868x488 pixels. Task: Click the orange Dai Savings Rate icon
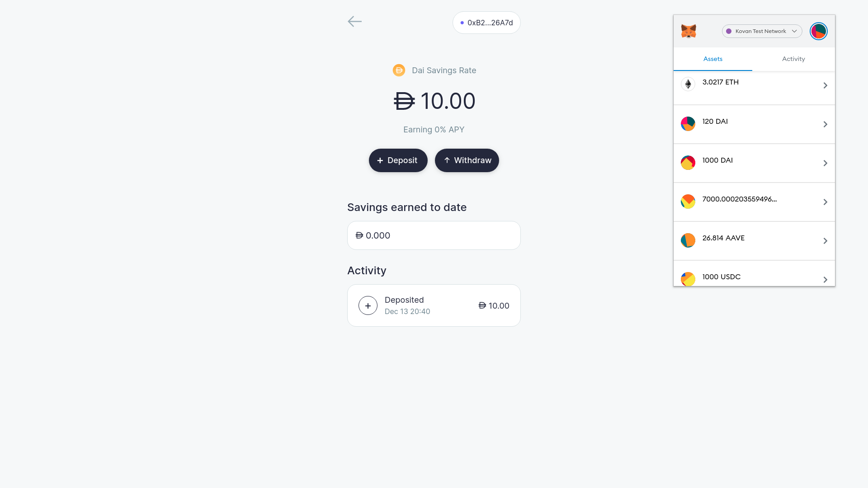[399, 70]
